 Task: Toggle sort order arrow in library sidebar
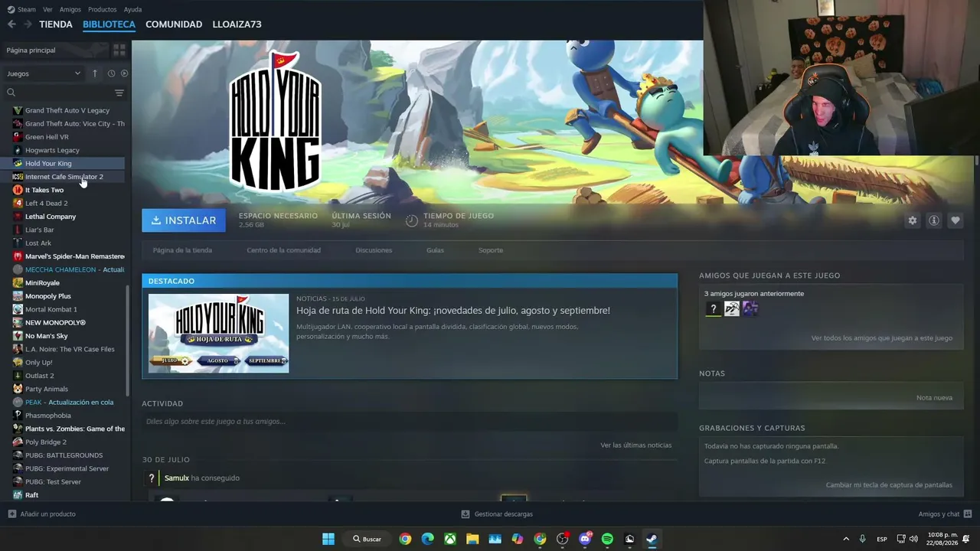click(95, 73)
